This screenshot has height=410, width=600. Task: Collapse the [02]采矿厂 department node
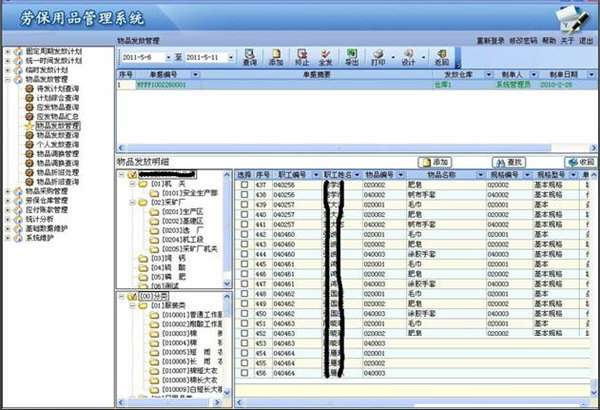click(132, 202)
